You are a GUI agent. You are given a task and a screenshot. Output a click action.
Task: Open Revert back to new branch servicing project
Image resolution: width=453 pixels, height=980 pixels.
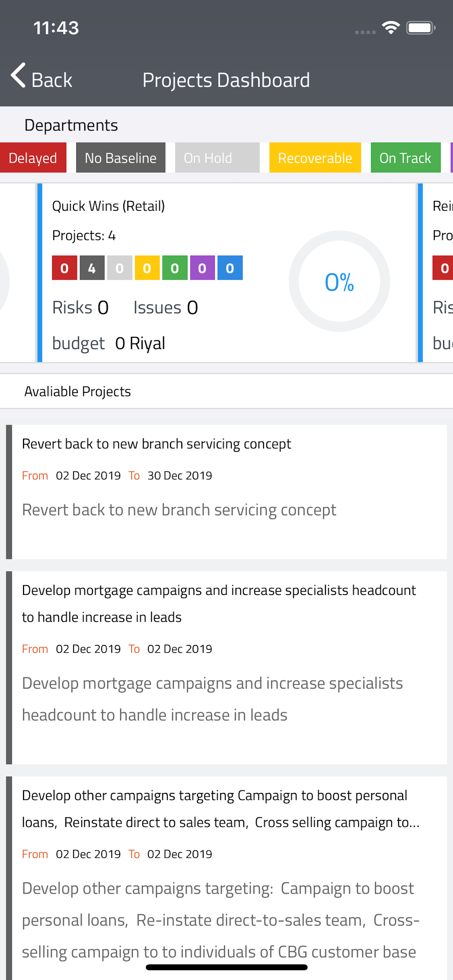(226, 492)
